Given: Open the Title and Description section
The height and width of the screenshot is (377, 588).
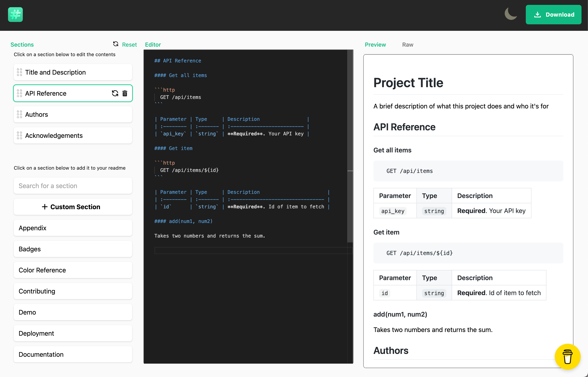Looking at the screenshot, I should [x=73, y=72].
